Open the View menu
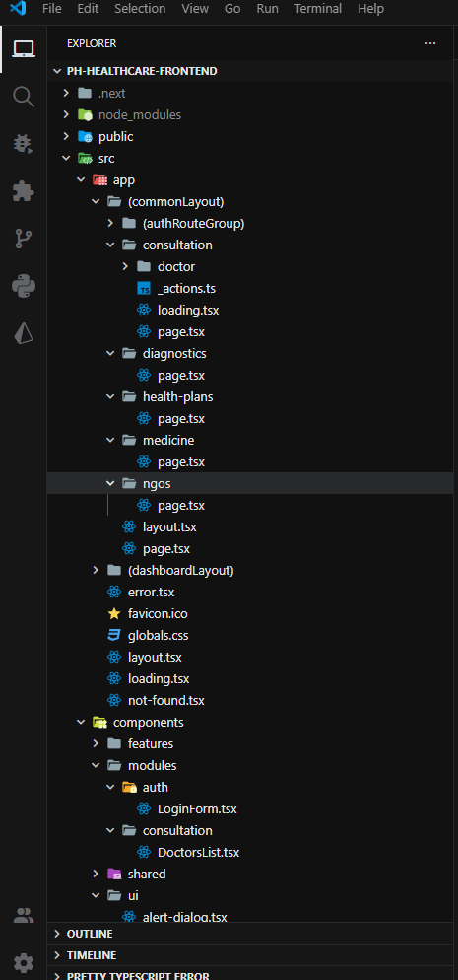The height and width of the screenshot is (980, 458). point(195,9)
